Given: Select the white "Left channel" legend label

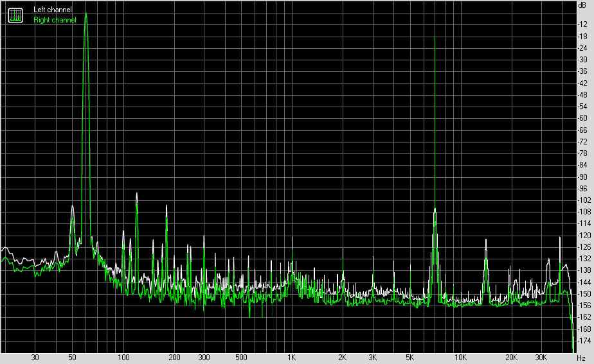Looking at the screenshot, I should click(52, 10).
